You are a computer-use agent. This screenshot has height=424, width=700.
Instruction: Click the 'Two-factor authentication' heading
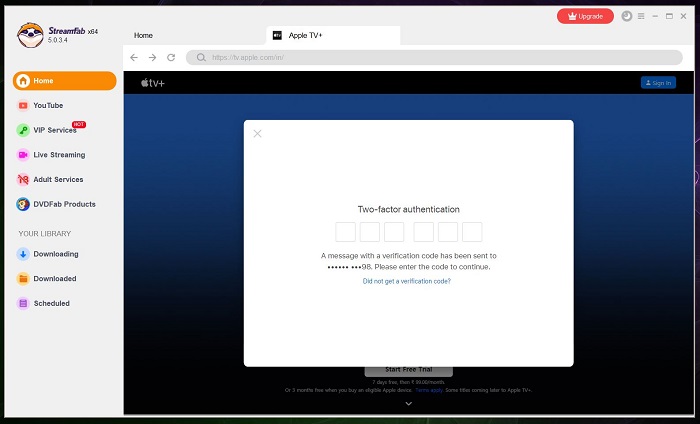(408, 209)
